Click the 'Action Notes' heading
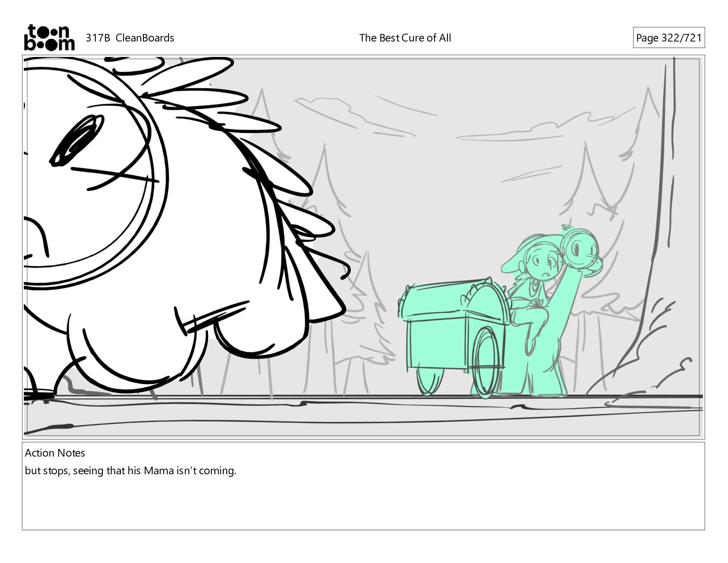 pyautogui.click(x=55, y=453)
